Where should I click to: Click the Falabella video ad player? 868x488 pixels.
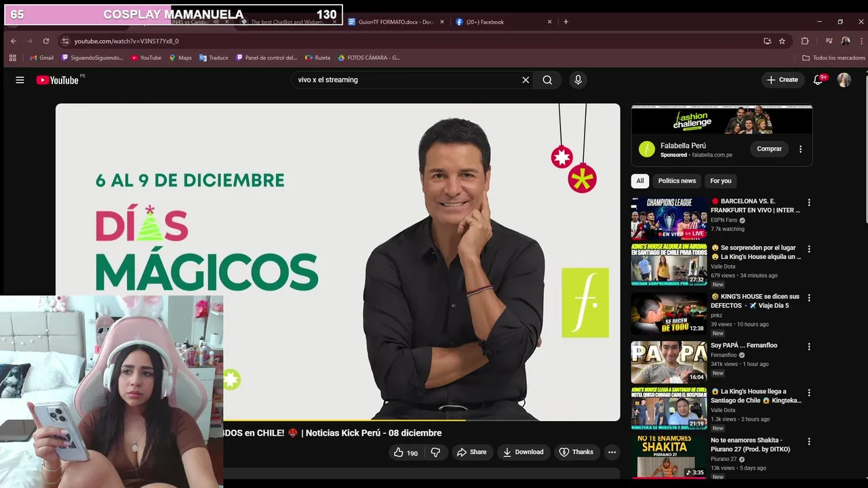tap(338, 262)
